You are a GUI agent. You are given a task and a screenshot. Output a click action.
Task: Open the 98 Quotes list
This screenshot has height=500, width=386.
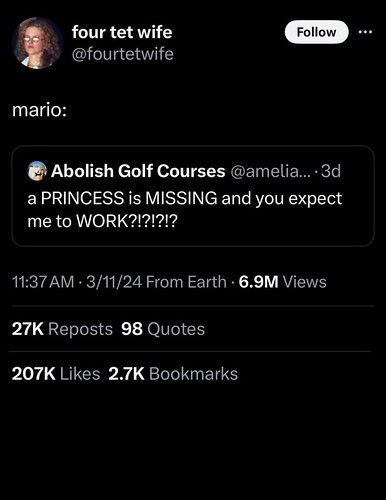pyautogui.click(x=163, y=329)
